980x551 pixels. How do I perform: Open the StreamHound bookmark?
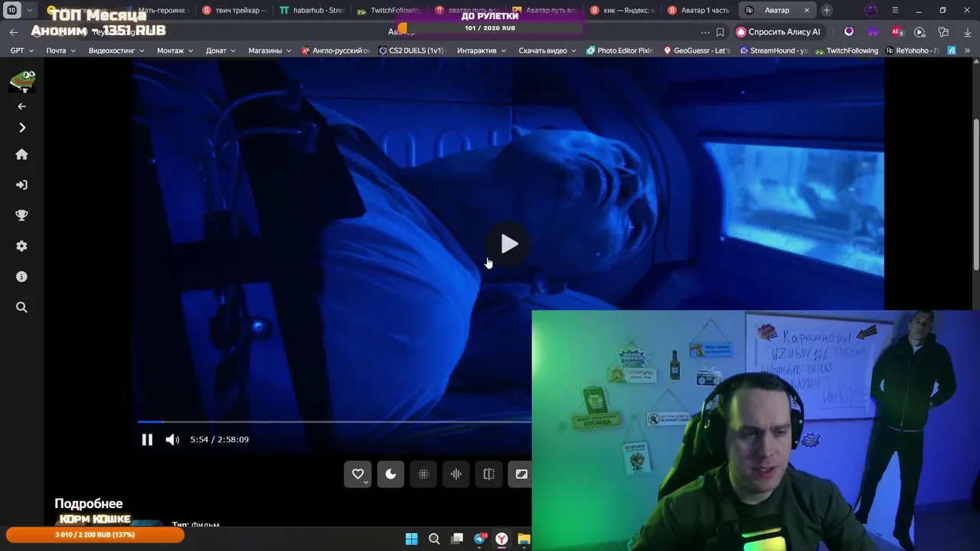[x=773, y=51]
